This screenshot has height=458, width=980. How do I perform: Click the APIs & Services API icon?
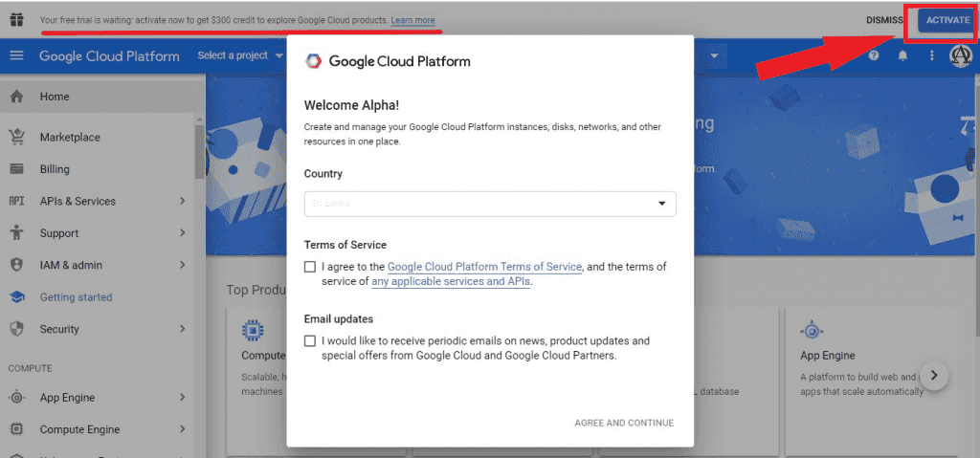tap(17, 201)
